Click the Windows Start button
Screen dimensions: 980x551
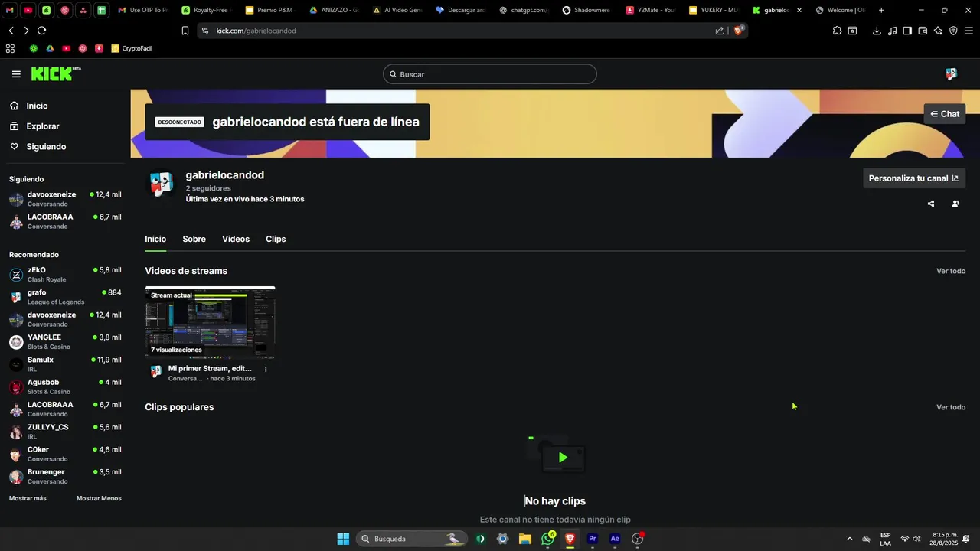click(x=343, y=539)
